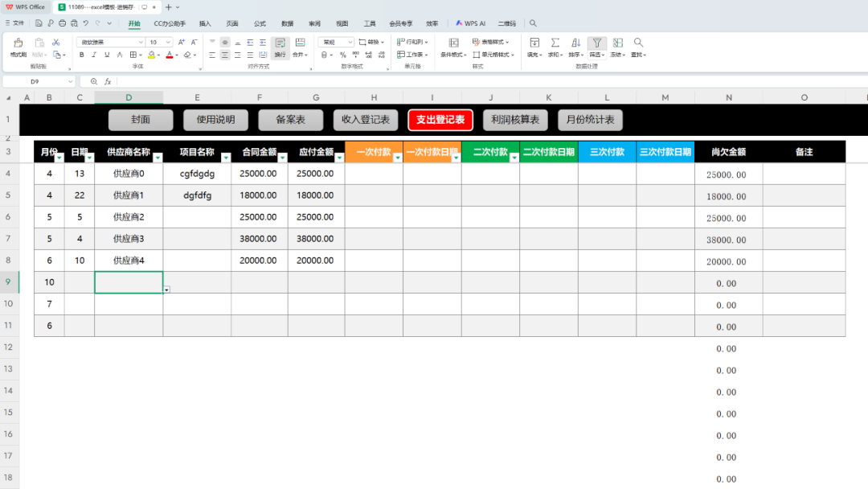
Task: Click the Save icon in quick access toolbar
Action: click(x=39, y=23)
